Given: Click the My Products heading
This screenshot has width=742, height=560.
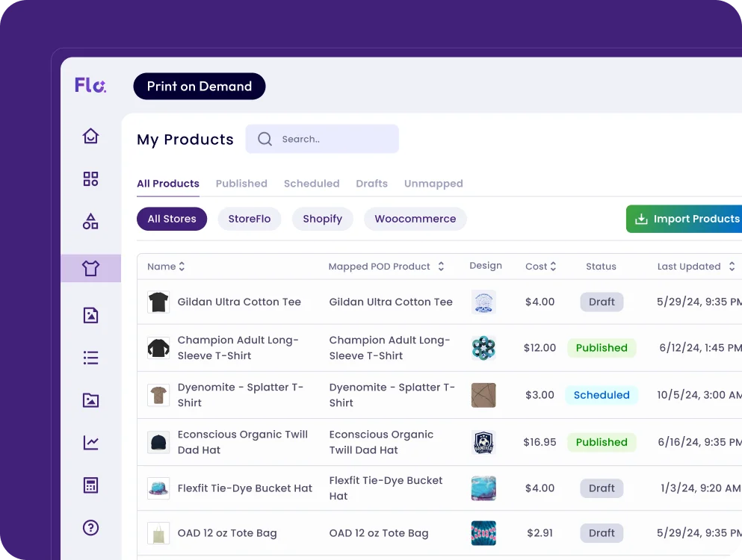Looking at the screenshot, I should [x=185, y=140].
